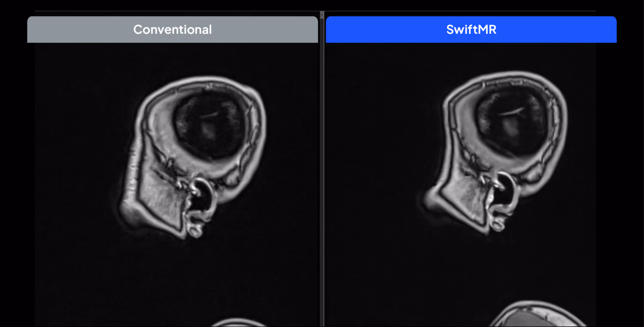Select the SwiftMR tab header
Image resolution: width=644 pixels, height=327 pixels.
tap(471, 29)
